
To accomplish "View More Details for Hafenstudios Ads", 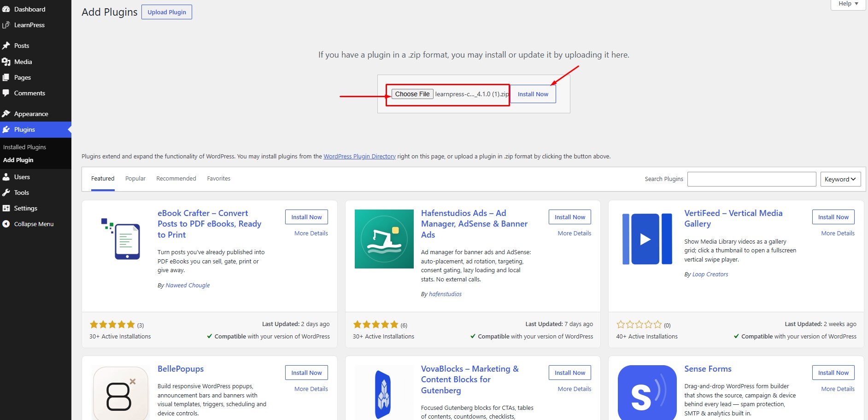I will coord(575,233).
